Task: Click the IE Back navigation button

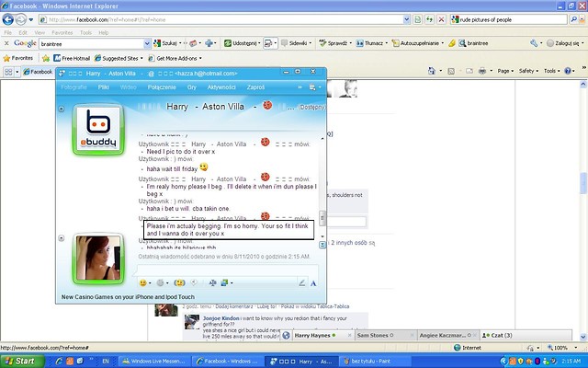Action: tap(8, 19)
